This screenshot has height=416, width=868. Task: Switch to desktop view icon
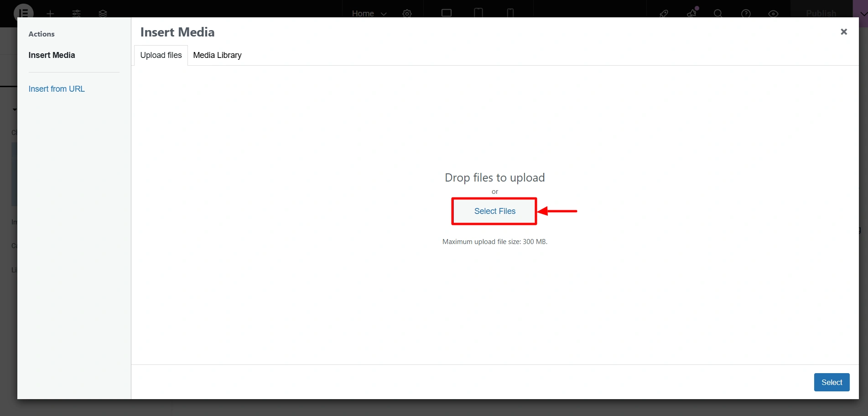(x=447, y=13)
